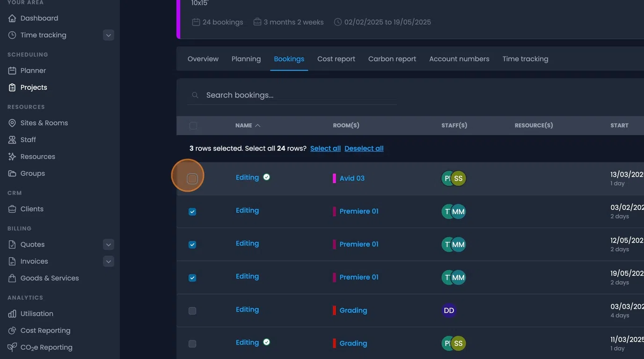Viewport: 644px width, 359px height.
Task: Click Select all to select all 24 rows
Action: (x=325, y=148)
